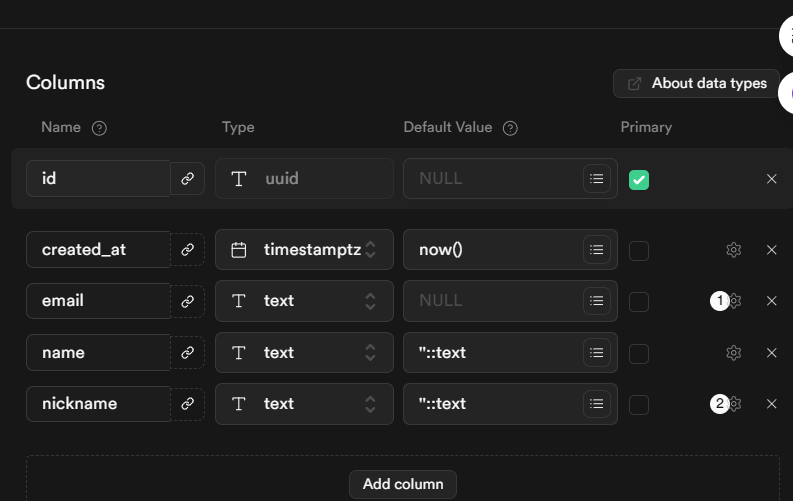
Task: Open default value suggestions for name
Action: 596,353
